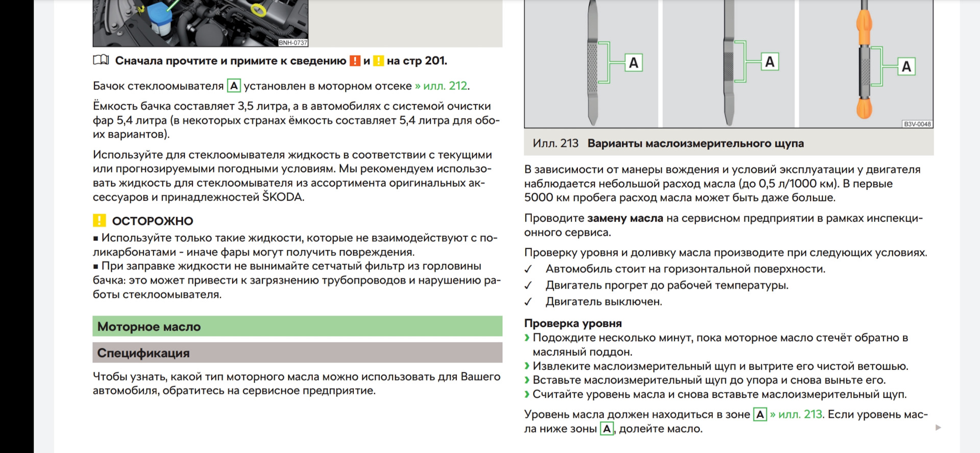
Task: Click the small grey next-page arrow
Action: [x=938, y=427]
